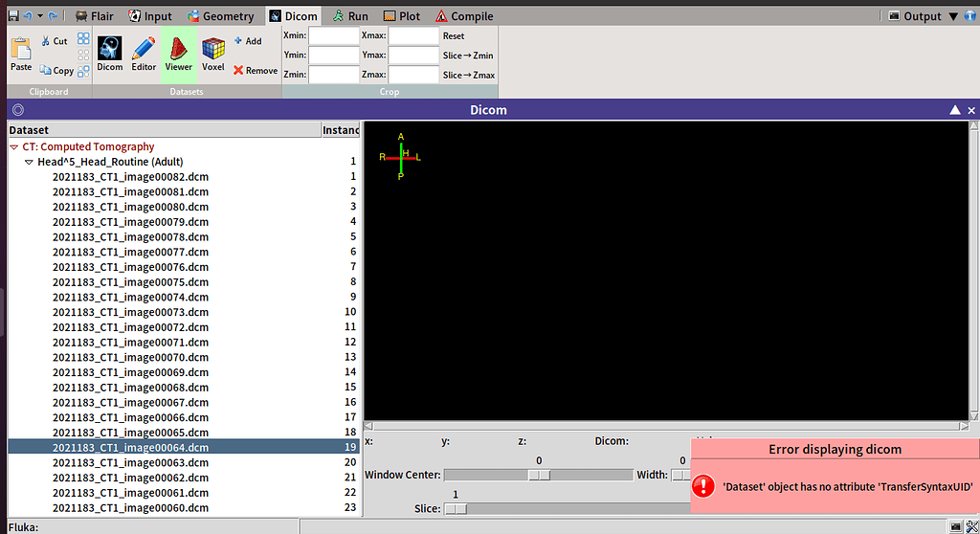Click the save floppy disk icon
Image resolution: width=980 pixels, height=534 pixels.
pyautogui.click(x=12, y=16)
